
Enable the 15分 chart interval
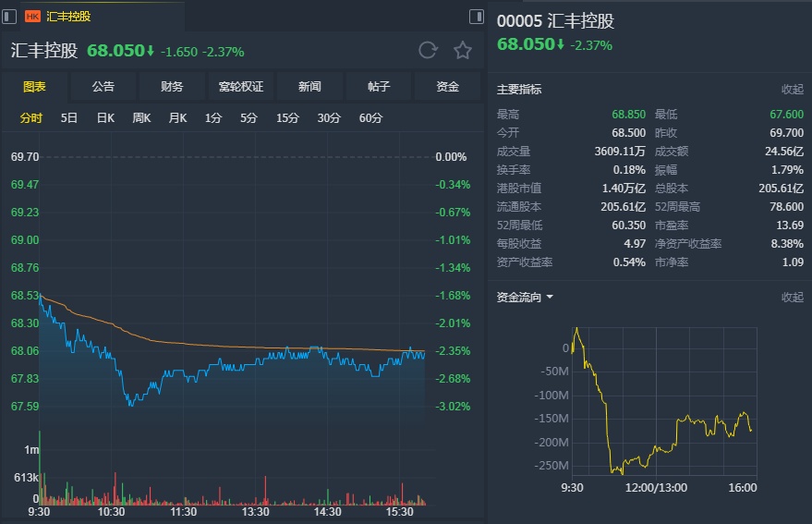point(287,118)
